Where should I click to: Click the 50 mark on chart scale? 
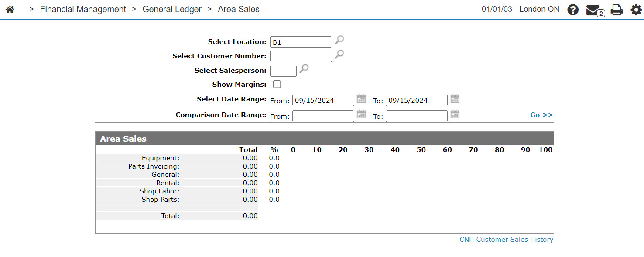[421, 150]
